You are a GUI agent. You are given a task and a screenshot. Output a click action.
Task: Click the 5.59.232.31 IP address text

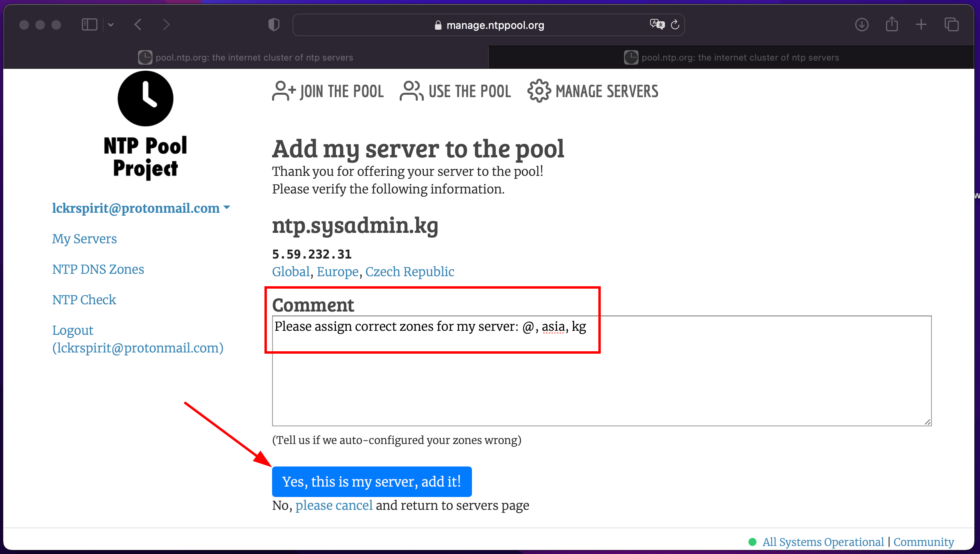pyautogui.click(x=312, y=254)
